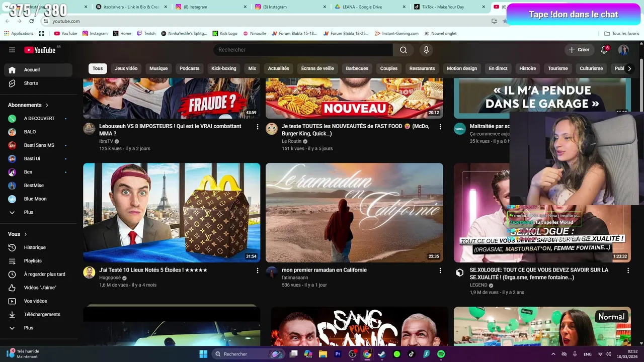The width and height of the screenshot is (644, 362).
Task: Select the Motion design chip
Action: 462,68
